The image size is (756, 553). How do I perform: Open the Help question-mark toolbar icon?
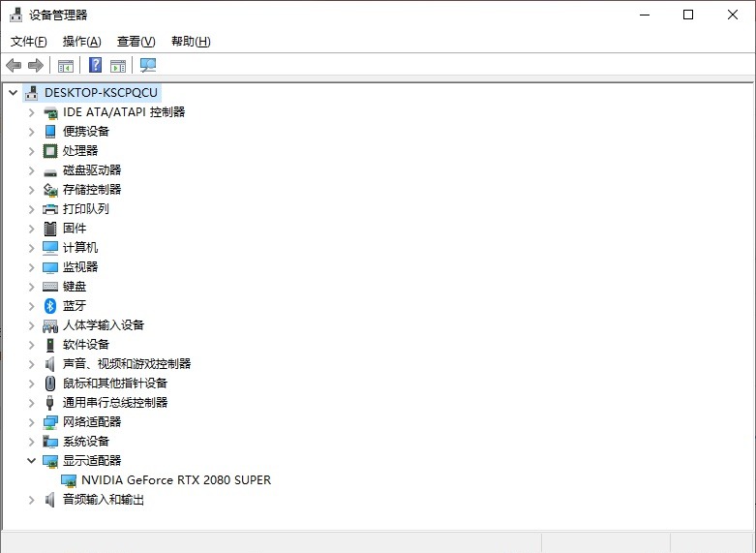click(x=96, y=65)
